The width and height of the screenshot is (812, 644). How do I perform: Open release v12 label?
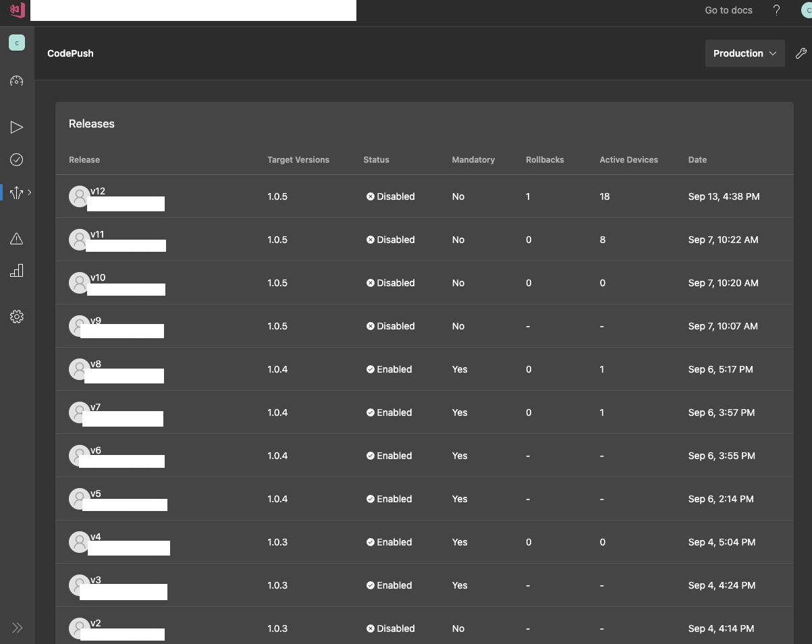(x=98, y=191)
